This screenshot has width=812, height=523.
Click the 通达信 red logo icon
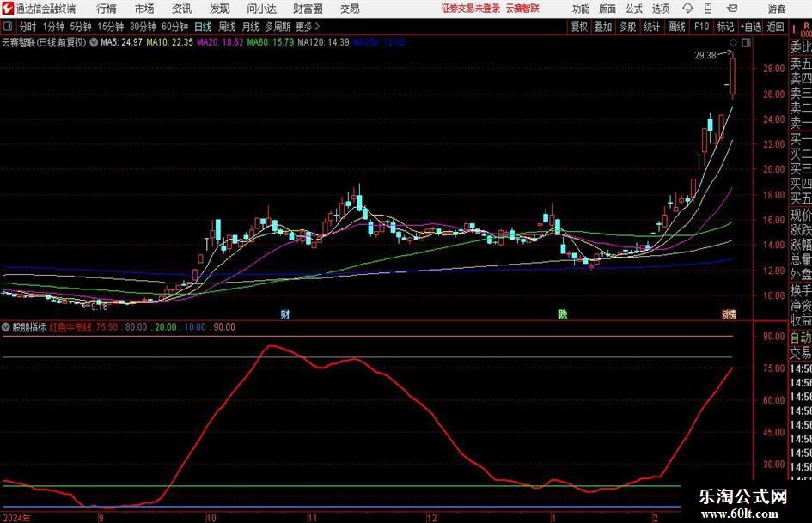(x=7, y=9)
